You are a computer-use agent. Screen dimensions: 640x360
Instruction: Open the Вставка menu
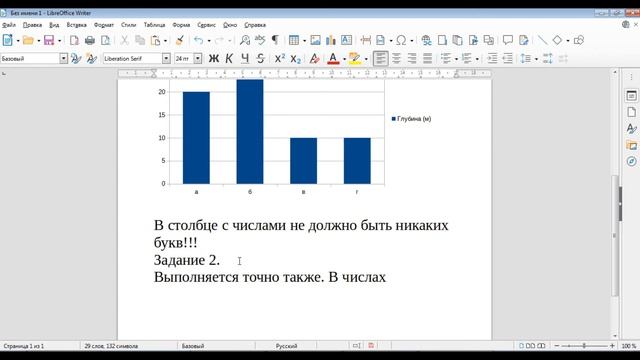(x=76, y=25)
